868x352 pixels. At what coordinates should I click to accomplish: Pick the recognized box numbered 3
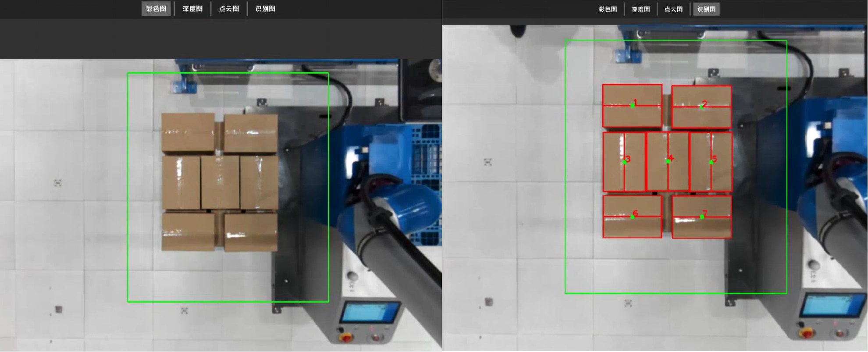tap(624, 162)
